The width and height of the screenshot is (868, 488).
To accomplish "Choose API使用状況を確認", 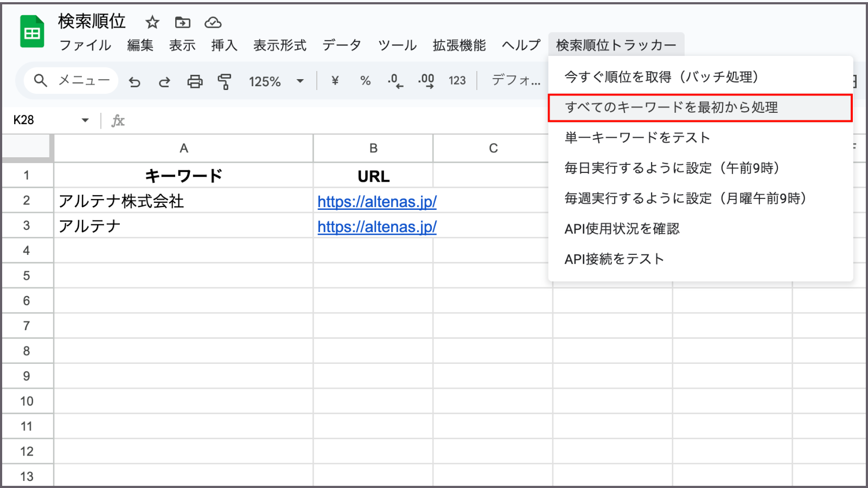I will tap(700, 229).
